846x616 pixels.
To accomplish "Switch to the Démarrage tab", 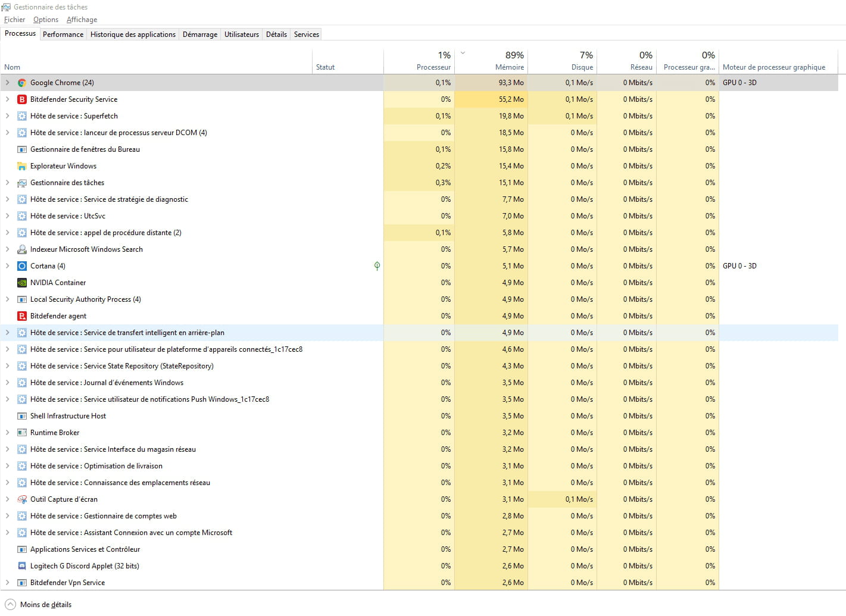I will [200, 35].
